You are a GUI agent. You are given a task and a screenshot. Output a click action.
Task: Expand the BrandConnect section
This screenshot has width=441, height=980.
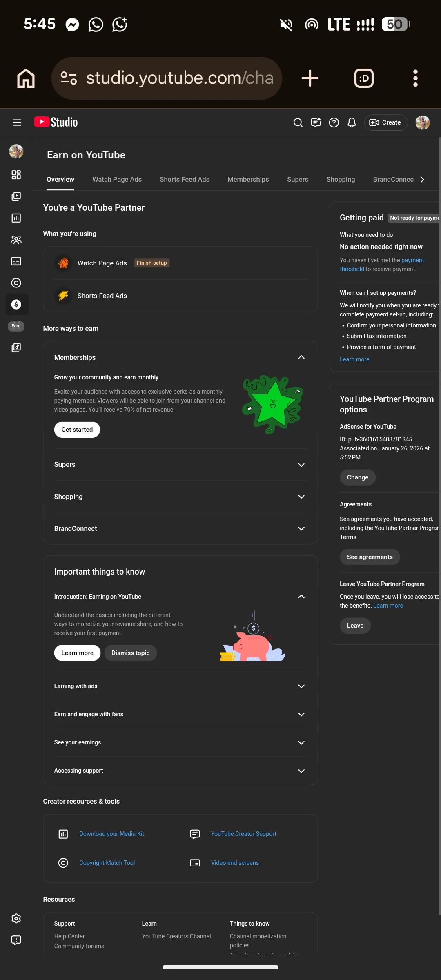[301, 529]
